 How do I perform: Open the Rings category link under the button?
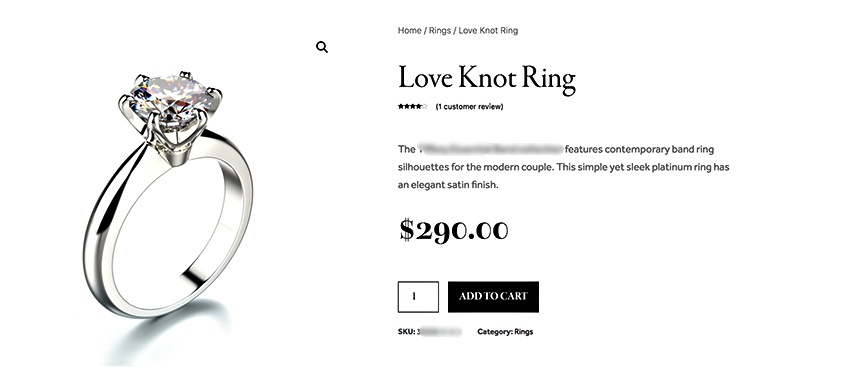coord(524,332)
